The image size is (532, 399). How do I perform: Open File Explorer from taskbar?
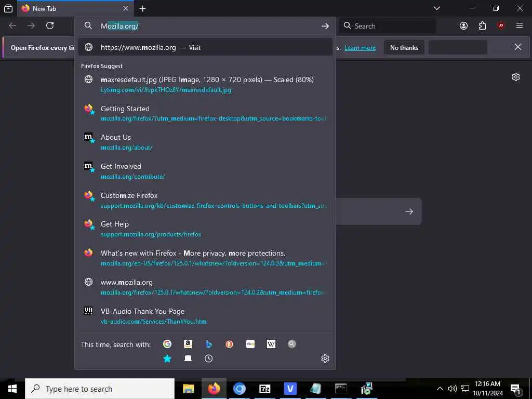pyautogui.click(x=188, y=389)
